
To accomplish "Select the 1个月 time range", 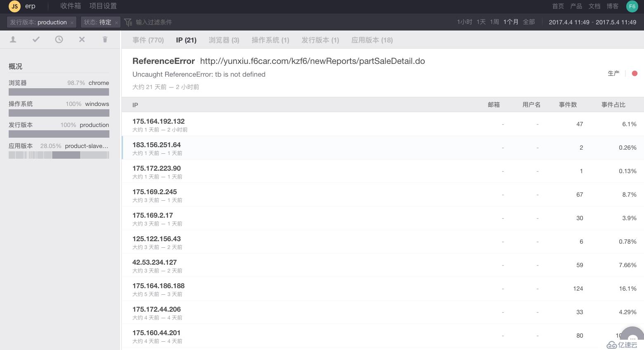I will pyautogui.click(x=511, y=22).
